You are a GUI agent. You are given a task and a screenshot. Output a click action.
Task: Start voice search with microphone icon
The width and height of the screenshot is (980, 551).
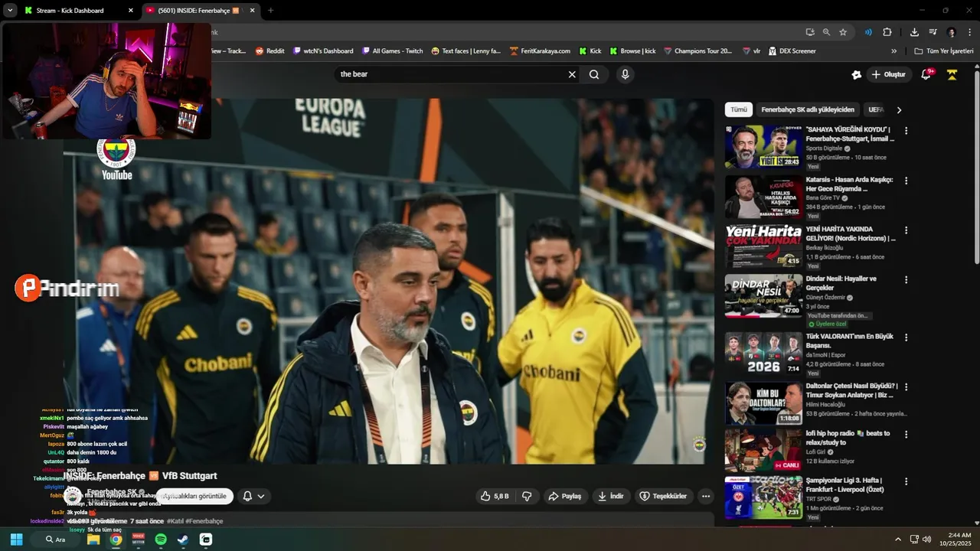625,74
